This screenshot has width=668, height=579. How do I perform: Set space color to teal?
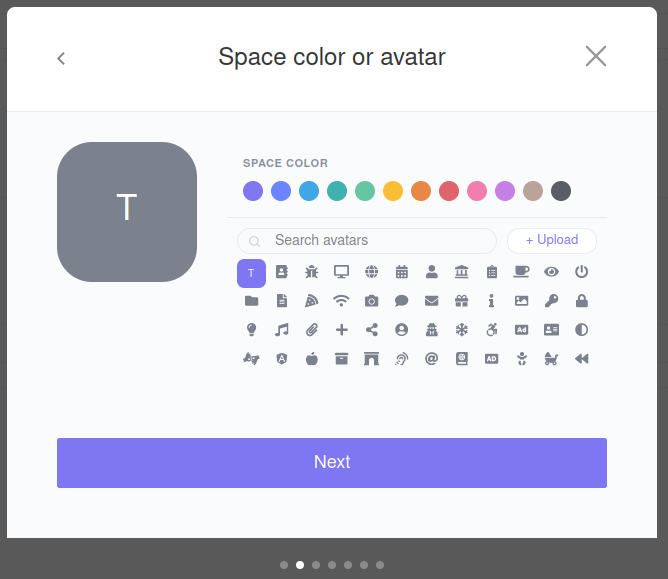point(337,191)
